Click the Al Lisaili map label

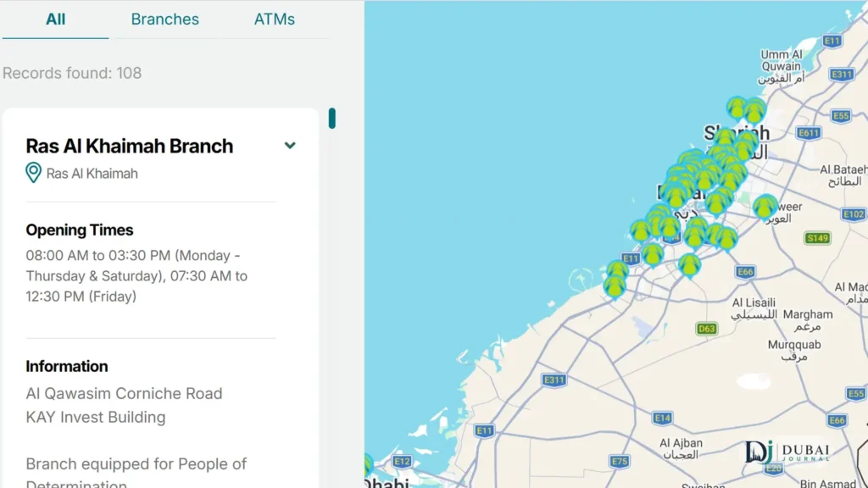click(754, 308)
